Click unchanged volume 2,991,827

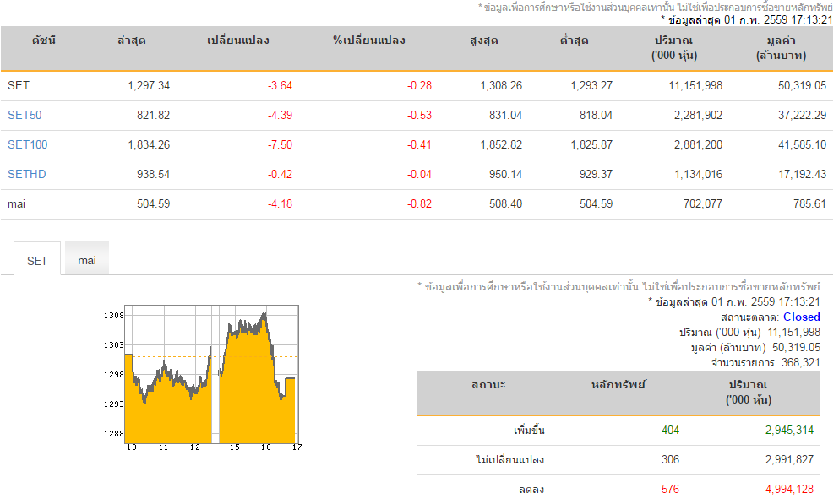point(789,459)
